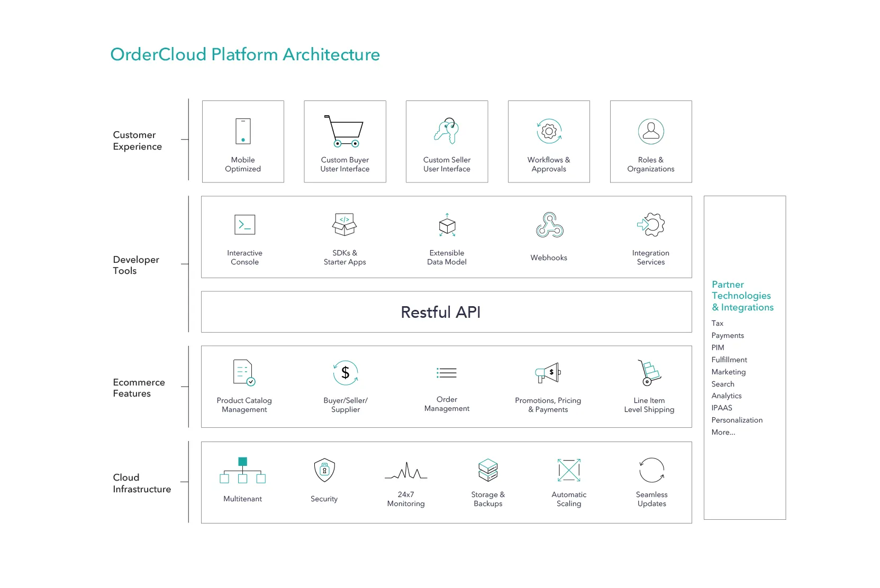
Task: Click the Webhooks icon
Action: click(x=549, y=225)
